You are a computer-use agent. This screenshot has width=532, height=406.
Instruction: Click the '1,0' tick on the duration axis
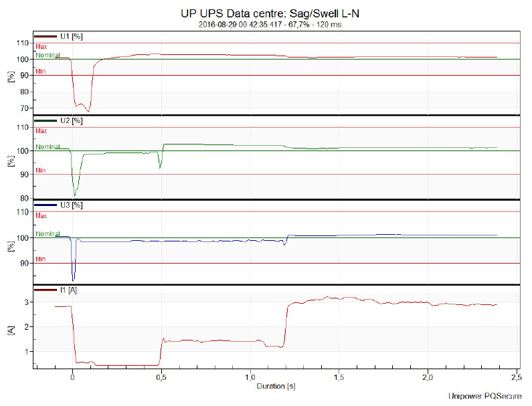[250, 378]
